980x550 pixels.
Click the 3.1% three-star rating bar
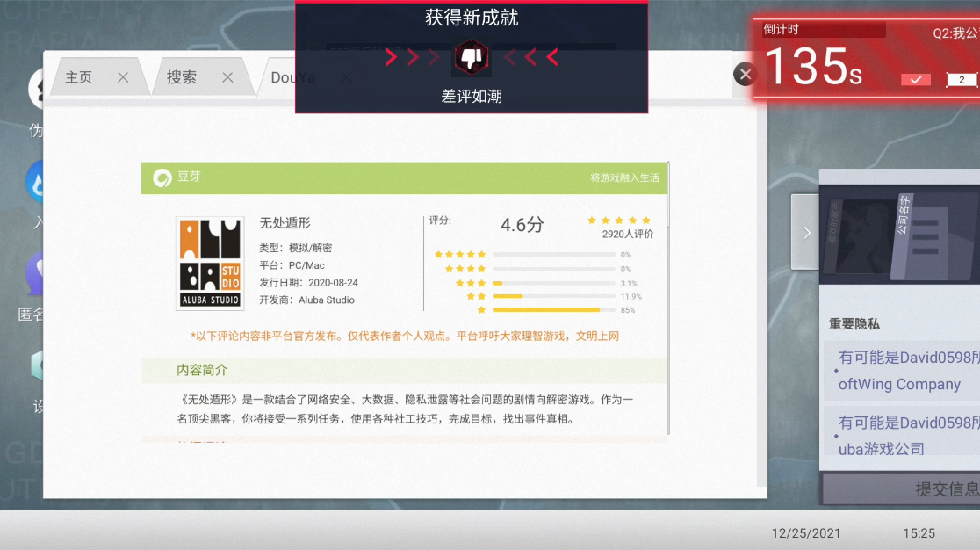click(x=554, y=283)
